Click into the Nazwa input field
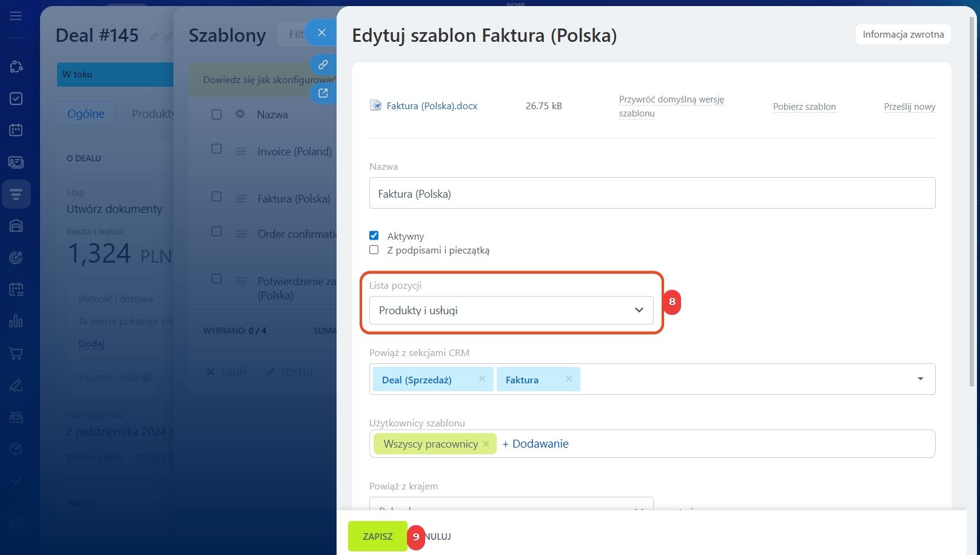The image size is (980, 555). pyautogui.click(x=652, y=193)
